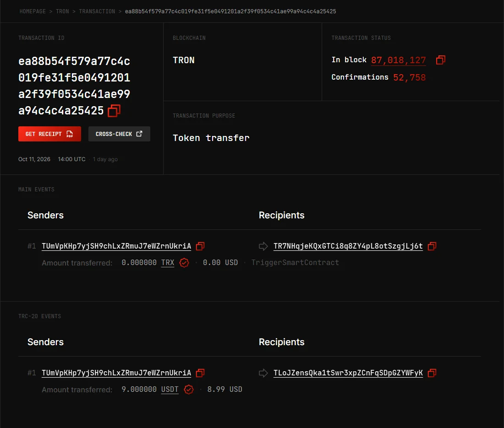Click the Confirmations count 52,758
The height and width of the screenshot is (428, 504).
409,77
